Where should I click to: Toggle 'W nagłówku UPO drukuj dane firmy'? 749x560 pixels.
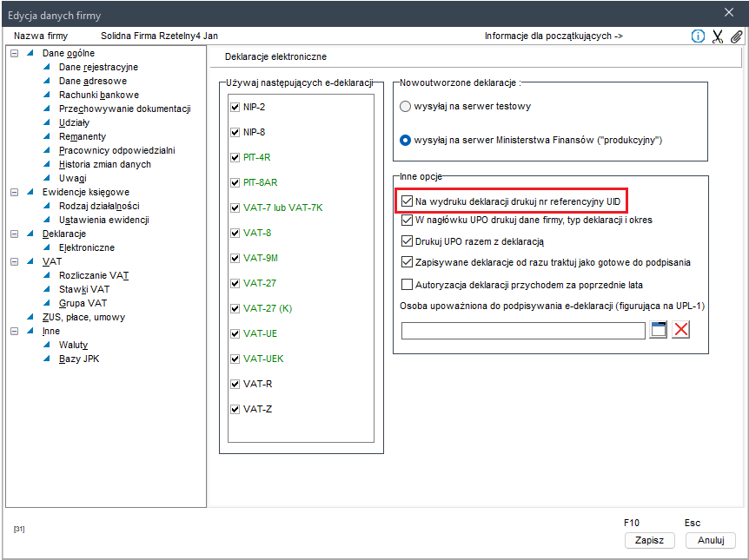[407, 220]
